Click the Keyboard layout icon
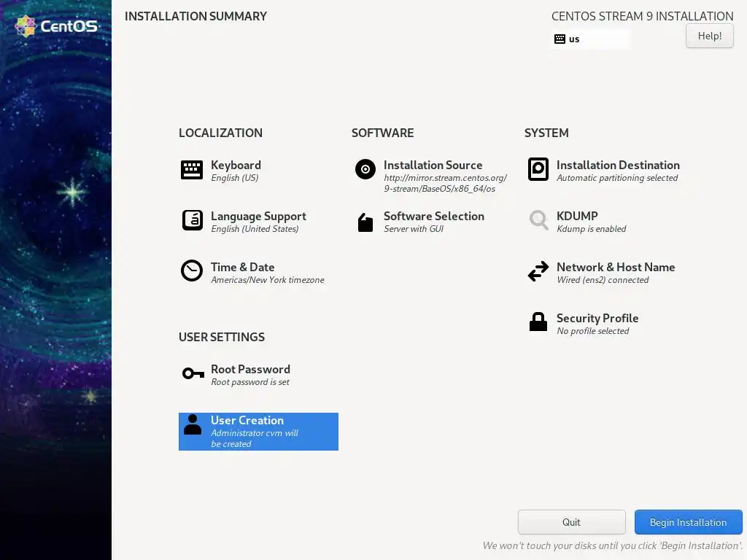 click(x=192, y=170)
